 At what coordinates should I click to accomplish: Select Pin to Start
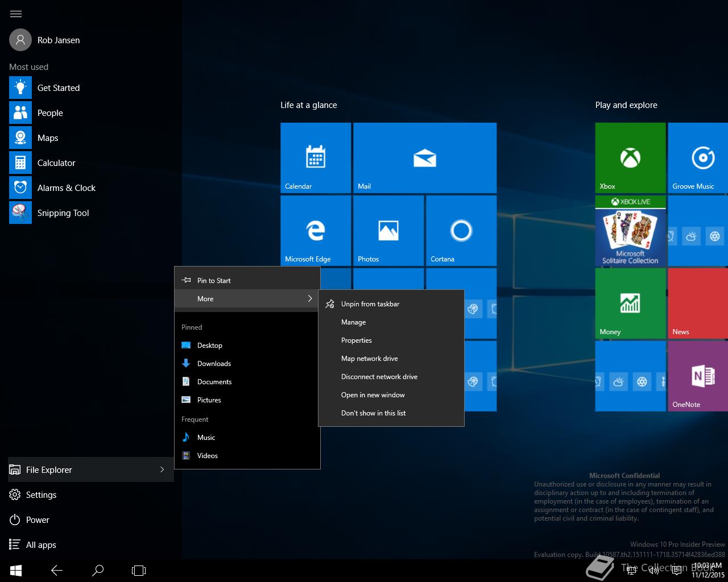[x=247, y=280]
